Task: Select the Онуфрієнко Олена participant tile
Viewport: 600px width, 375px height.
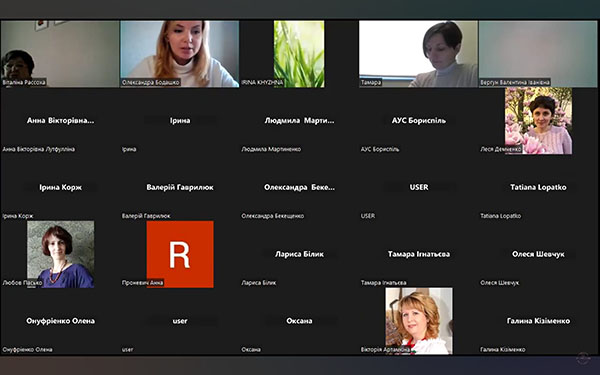Action: pyautogui.click(x=60, y=321)
